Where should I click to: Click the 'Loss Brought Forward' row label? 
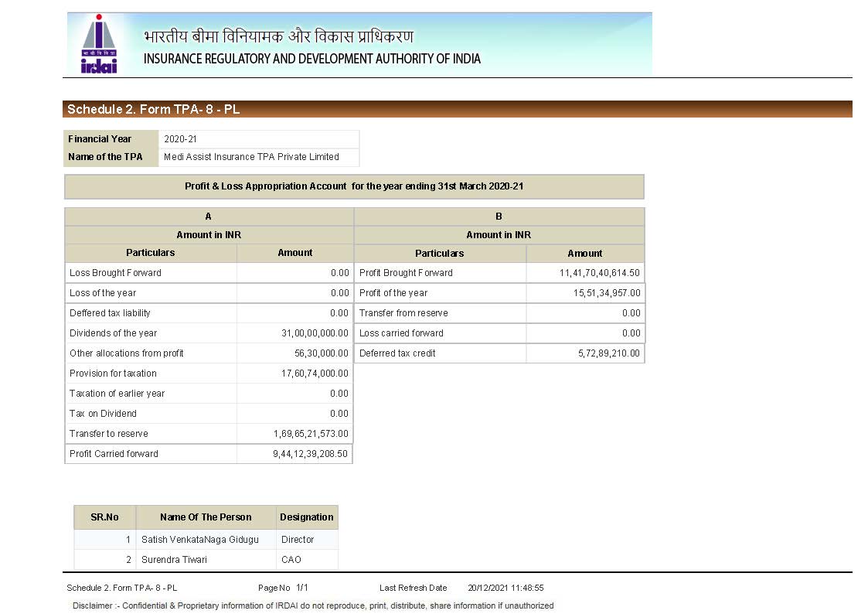(115, 273)
